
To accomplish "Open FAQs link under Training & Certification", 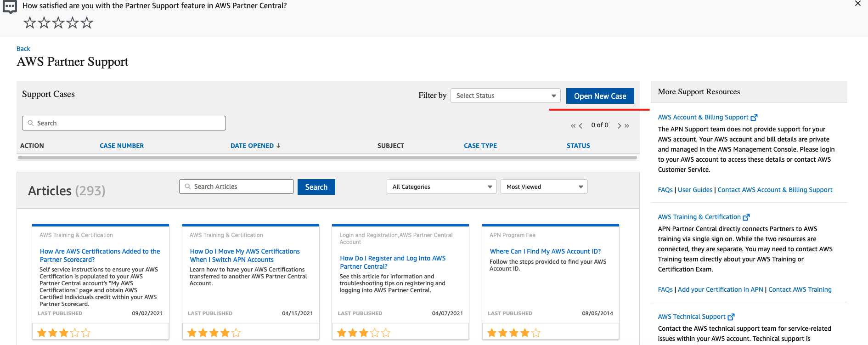I will click(x=665, y=289).
